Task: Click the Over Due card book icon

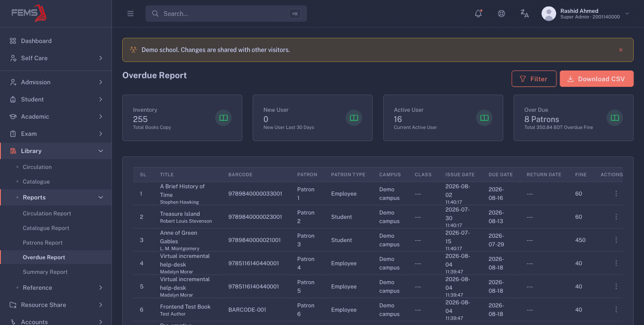Action: [615, 118]
